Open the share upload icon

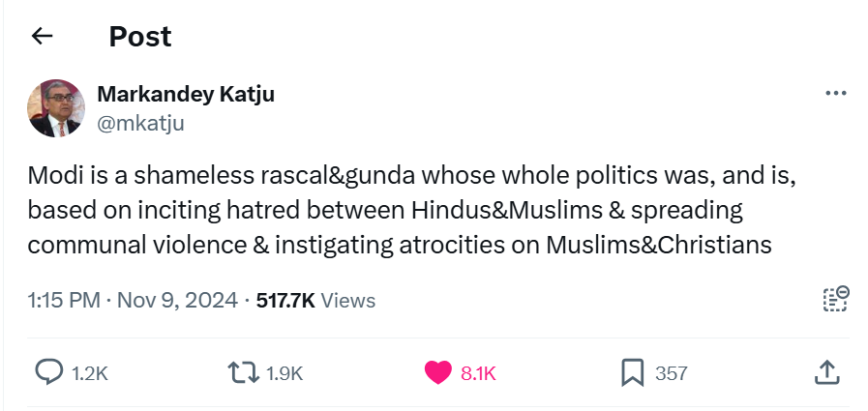(x=825, y=372)
